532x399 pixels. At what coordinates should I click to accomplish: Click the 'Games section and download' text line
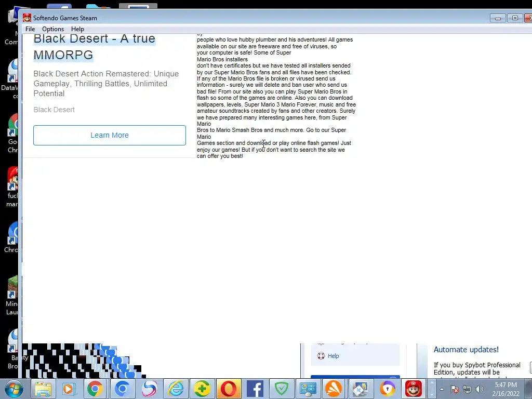[x=274, y=143]
